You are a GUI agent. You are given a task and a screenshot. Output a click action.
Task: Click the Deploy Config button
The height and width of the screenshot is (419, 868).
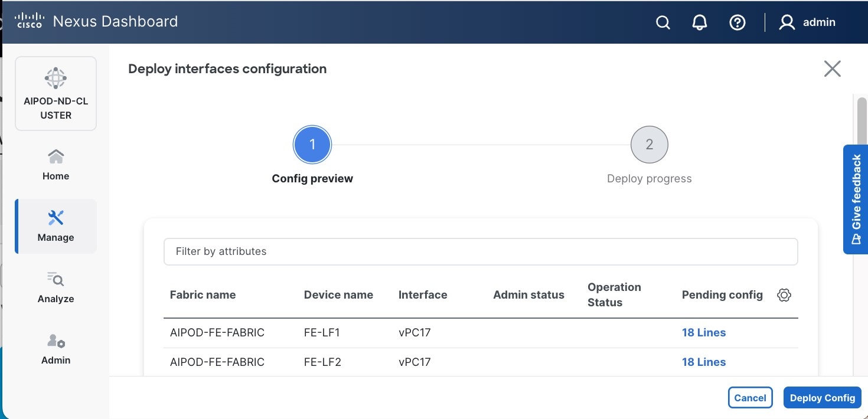pos(822,398)
